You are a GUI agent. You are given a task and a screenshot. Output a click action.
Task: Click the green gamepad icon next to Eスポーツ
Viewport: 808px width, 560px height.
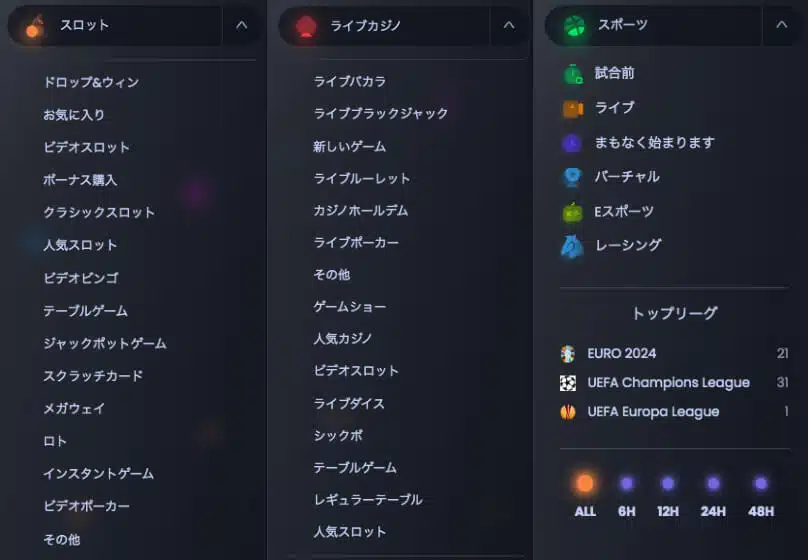[573, 212]
